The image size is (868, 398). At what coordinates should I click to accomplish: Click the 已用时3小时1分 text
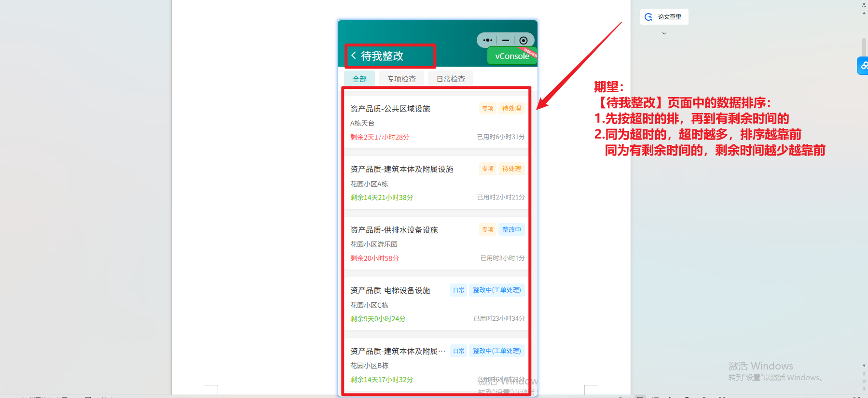point(503,258)
